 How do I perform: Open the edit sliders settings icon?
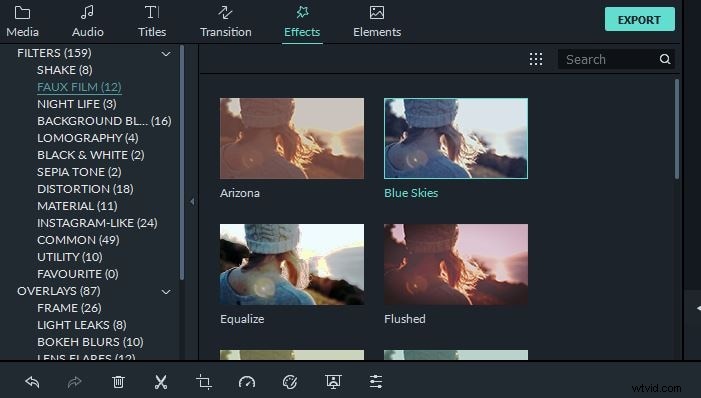click(x=376, y=382)
